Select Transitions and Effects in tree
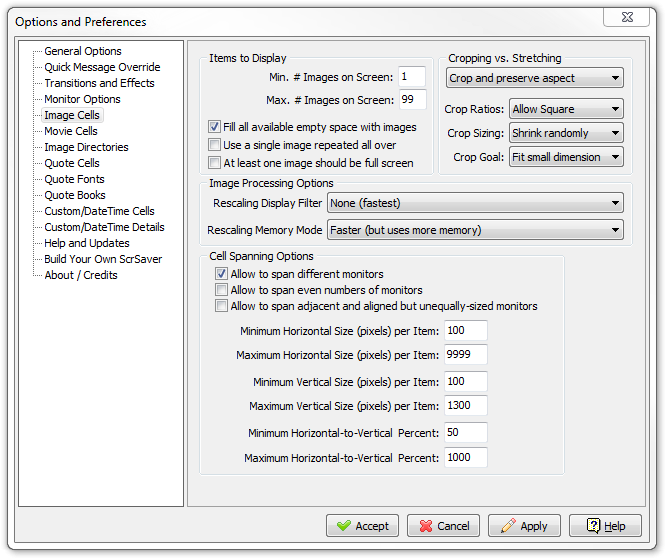This screenshot has height=559, width=666. tap(99, 83)
